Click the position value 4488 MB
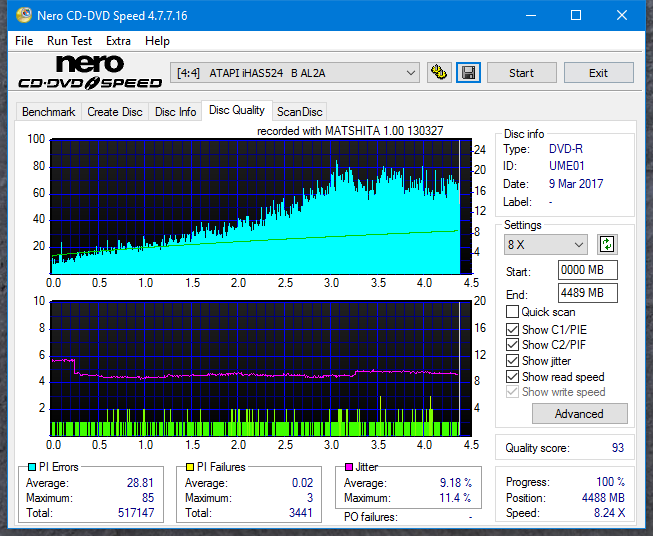 603,498
